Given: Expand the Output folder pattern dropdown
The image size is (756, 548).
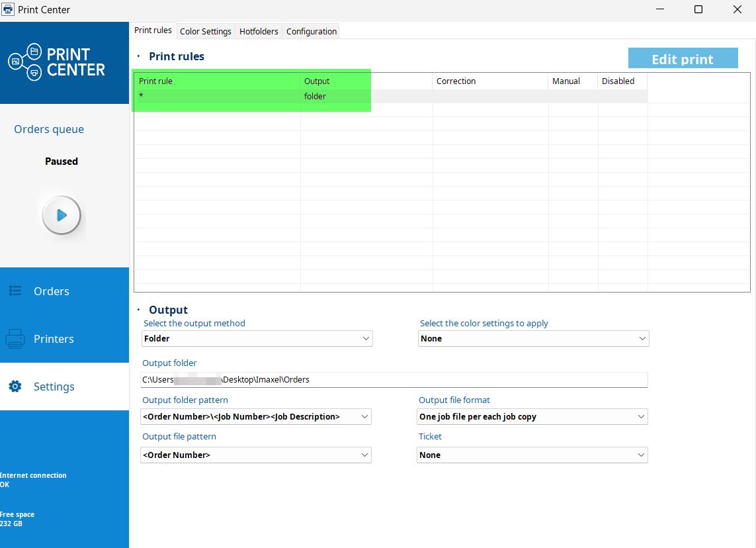Looking at the screenshot, I should point(256,416).
